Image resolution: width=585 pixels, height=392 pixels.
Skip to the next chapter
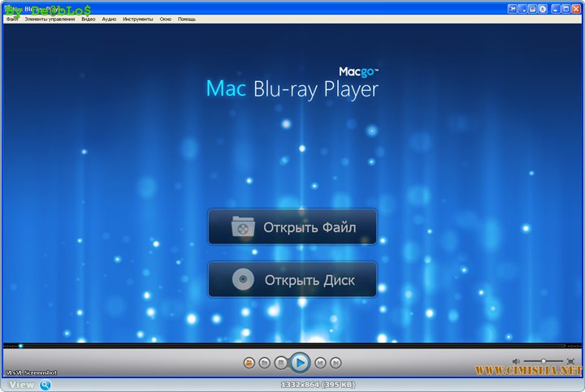[x=336, y=362]
